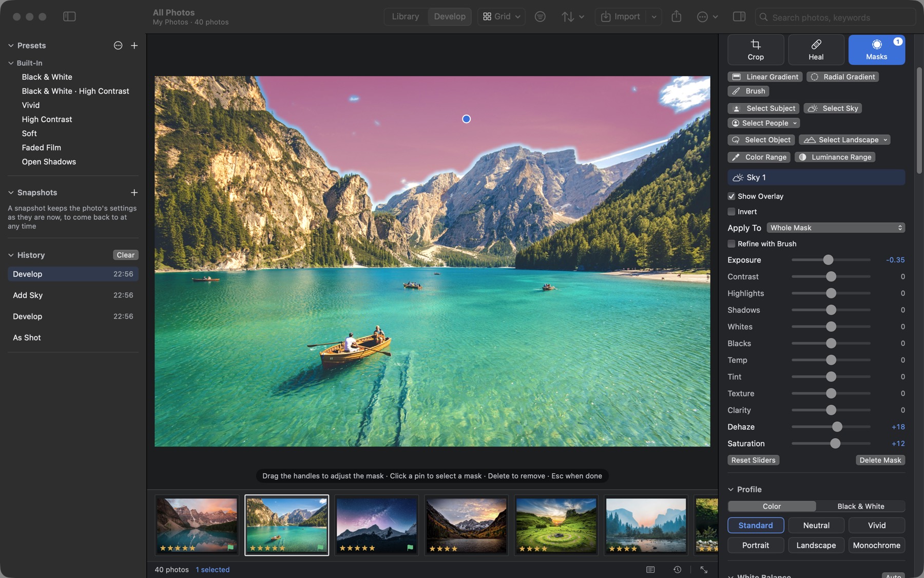Toggle right inspector panel icon
Image resolution: width=924 pixels, height=578 pixels.
[x=739, y=16]
